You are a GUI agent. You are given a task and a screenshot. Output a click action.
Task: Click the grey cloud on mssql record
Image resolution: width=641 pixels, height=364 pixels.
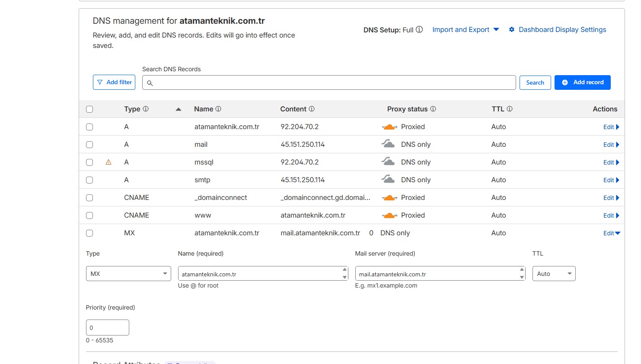point(388,161)
